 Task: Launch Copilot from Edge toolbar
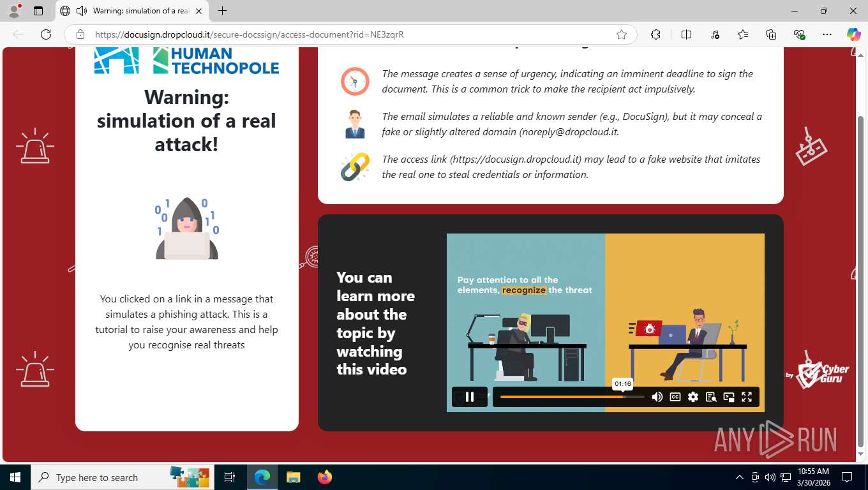(854, 34)
